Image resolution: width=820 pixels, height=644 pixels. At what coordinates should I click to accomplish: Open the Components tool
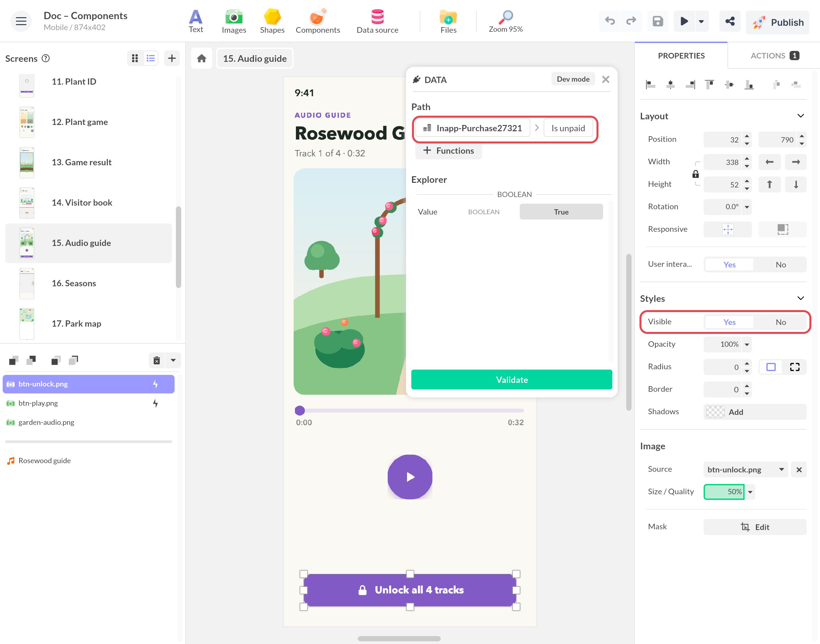[317, 21]
